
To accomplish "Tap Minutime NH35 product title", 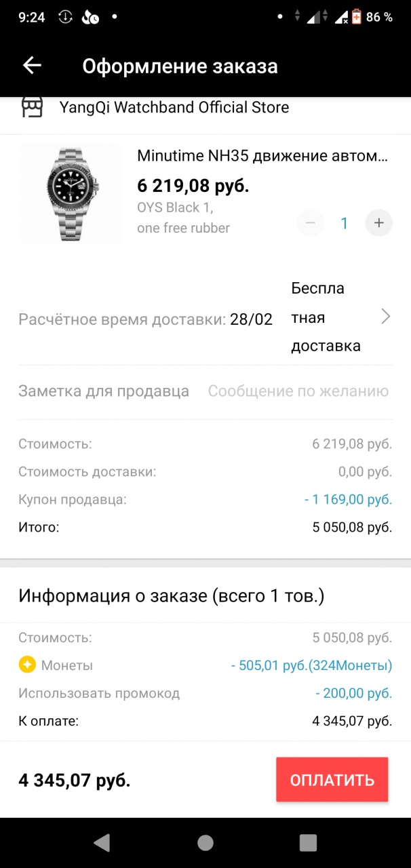I will click(262, 156).
